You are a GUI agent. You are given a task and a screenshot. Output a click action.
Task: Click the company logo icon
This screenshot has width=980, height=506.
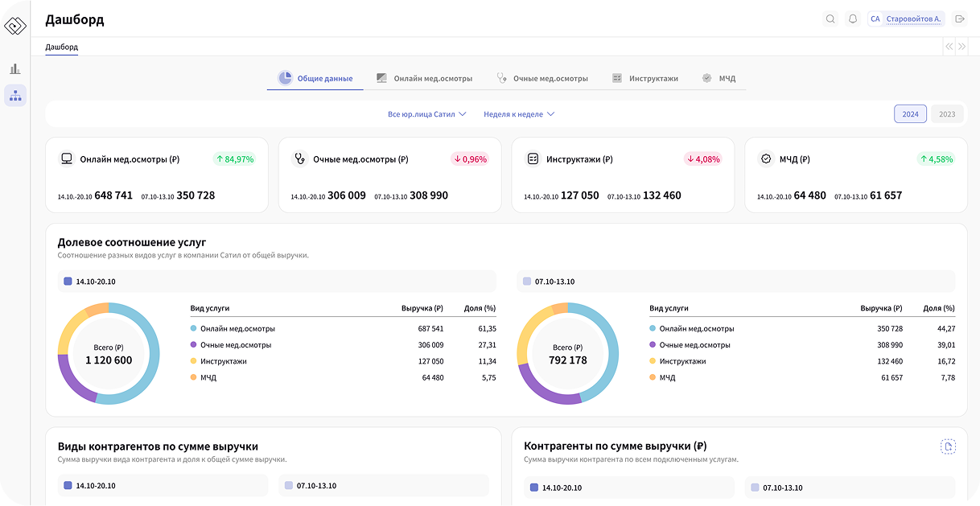tap(15, 26)
